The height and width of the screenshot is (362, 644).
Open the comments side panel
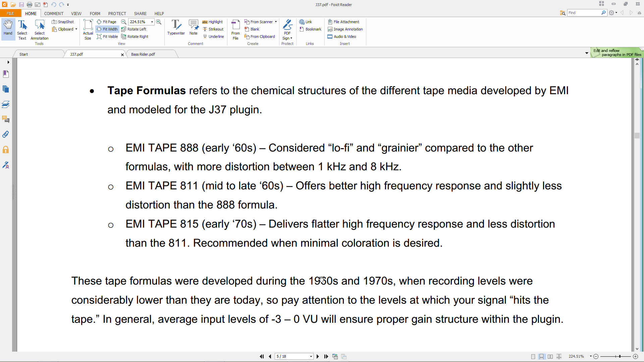coord(6,119)
